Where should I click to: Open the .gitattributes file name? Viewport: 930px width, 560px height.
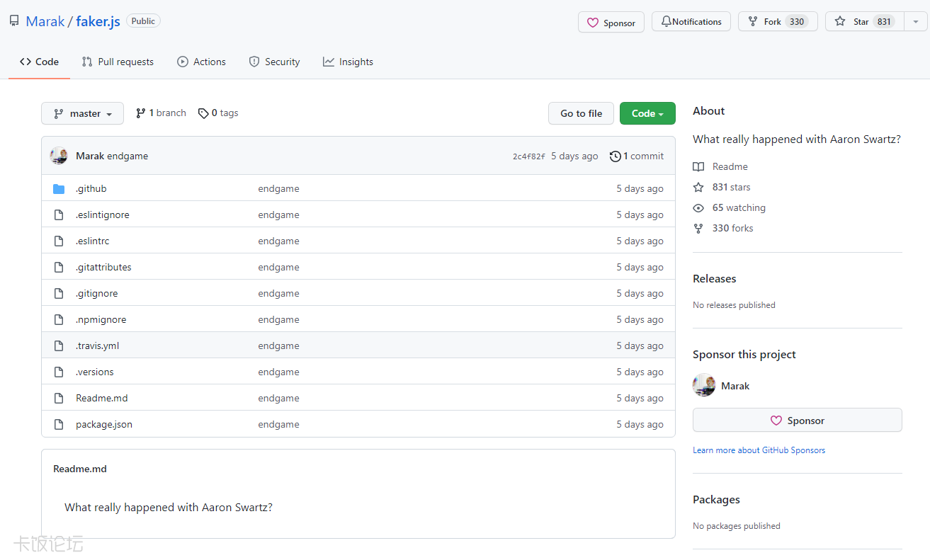click(103, 268)
